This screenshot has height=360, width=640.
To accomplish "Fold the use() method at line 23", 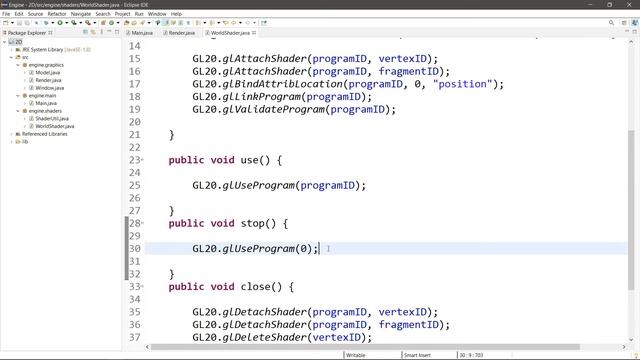I will 142,160.
